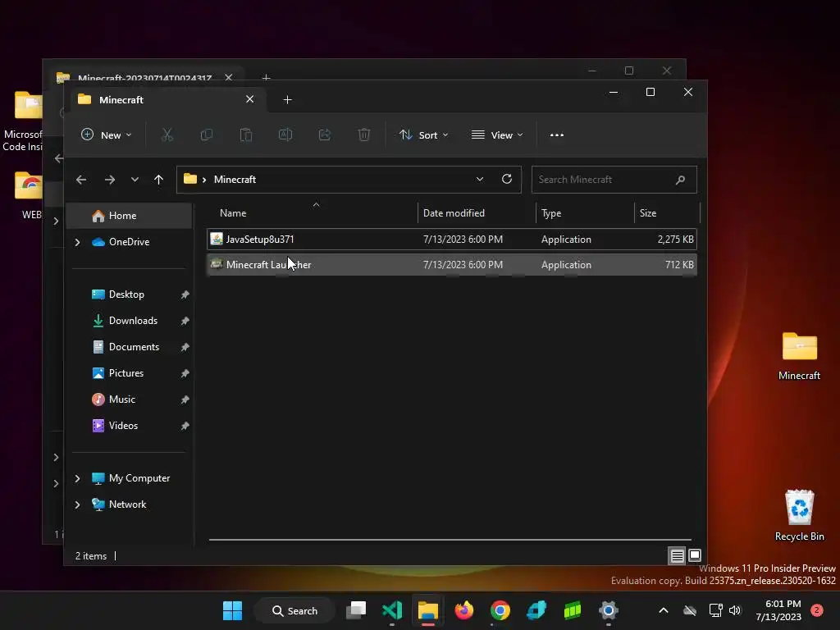Open Music in quick access
This screenshot has height=630, width=840.
(x=122, y=399)
